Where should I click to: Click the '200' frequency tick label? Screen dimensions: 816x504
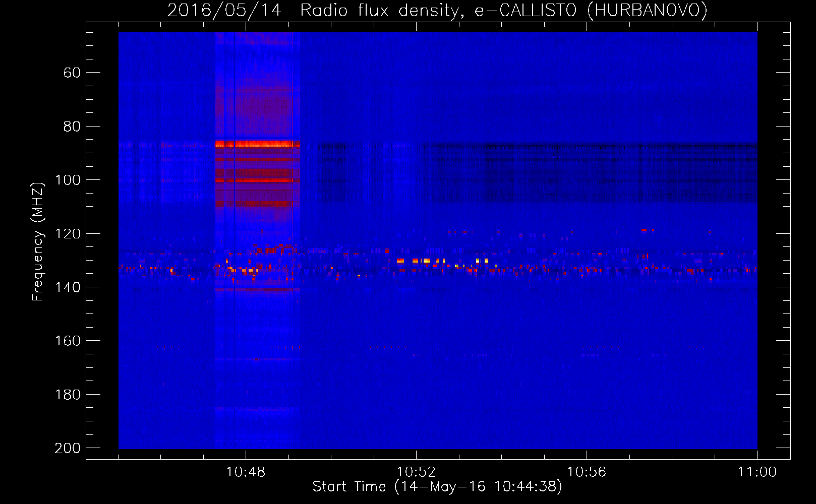[x=68, y=448]
